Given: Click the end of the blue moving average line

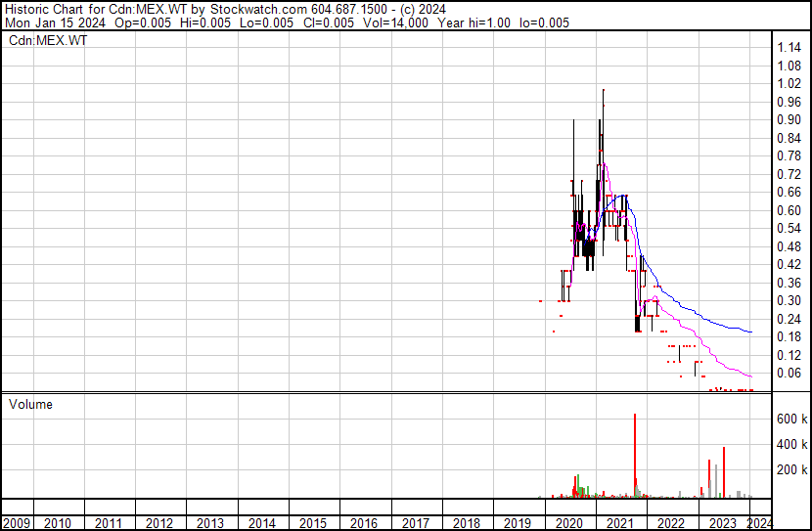Looking at the screenshot, I should click(750, 332).
